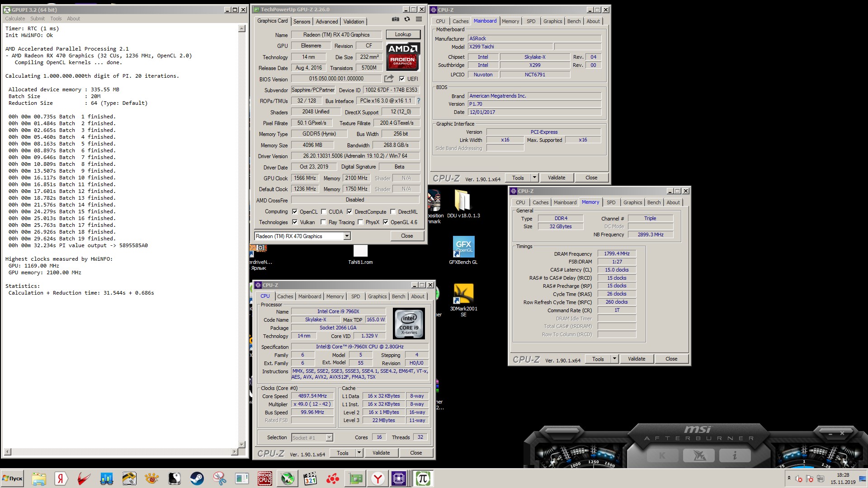Open the Calculate menu in GPUPI
Screen dimensions: 868x488
point(15,19)
